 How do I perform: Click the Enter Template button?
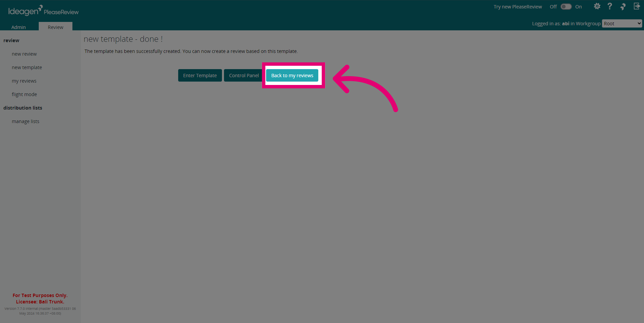click(x=200, y=76)
